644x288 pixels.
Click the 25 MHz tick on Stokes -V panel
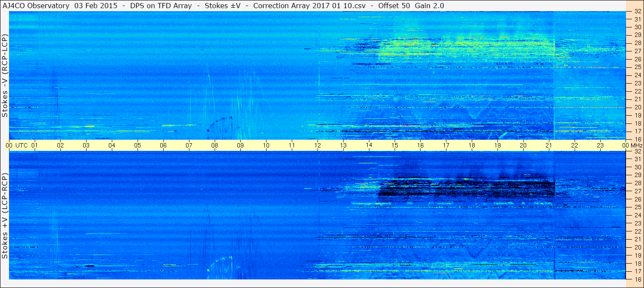pyautogui.click(x=637, y=67)
